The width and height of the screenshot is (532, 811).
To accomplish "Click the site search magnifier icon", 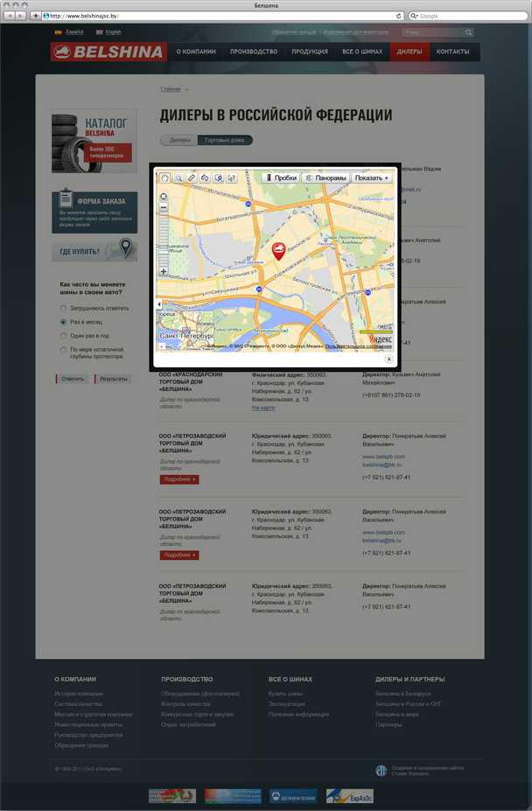I will click(468, 32).
